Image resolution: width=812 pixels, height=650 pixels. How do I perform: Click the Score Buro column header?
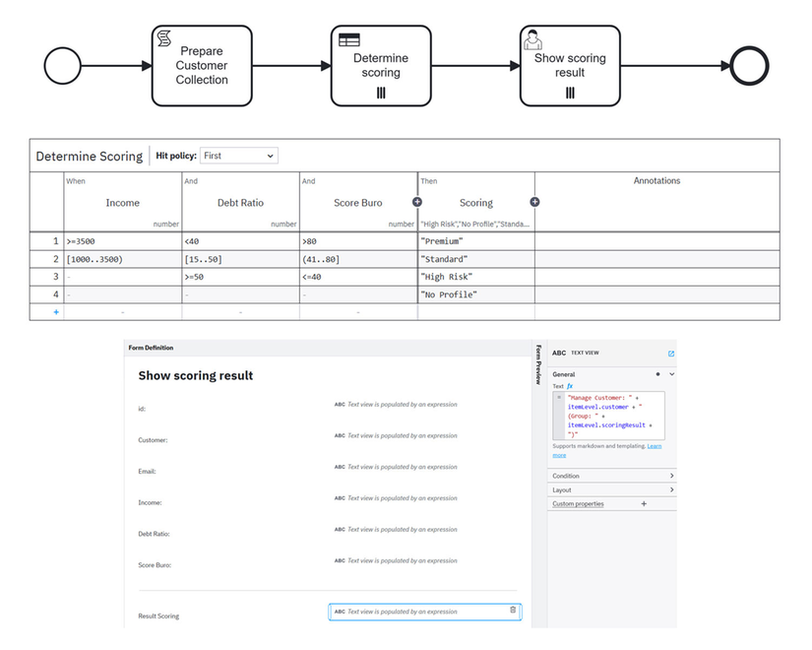(358, 203)
